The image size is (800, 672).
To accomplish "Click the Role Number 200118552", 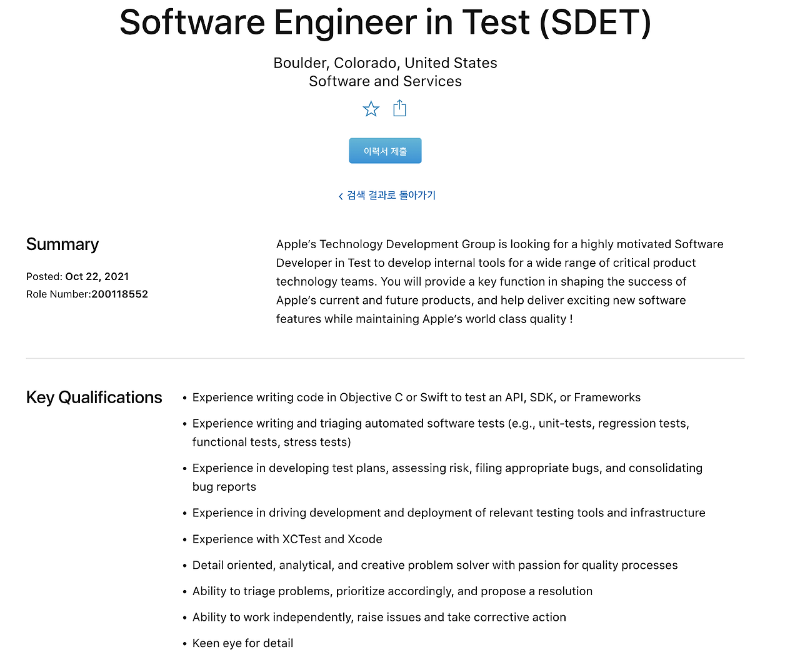I will (119, 294).
